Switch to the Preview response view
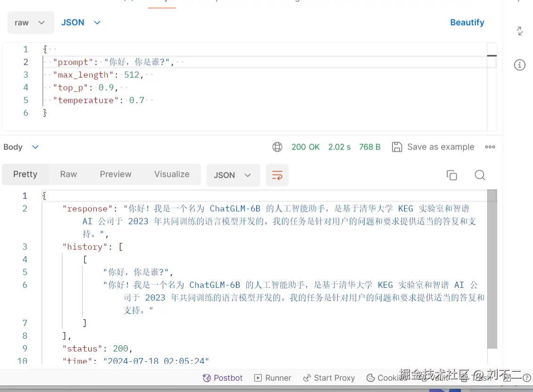533x392 pixels. [x=116, y=175]
